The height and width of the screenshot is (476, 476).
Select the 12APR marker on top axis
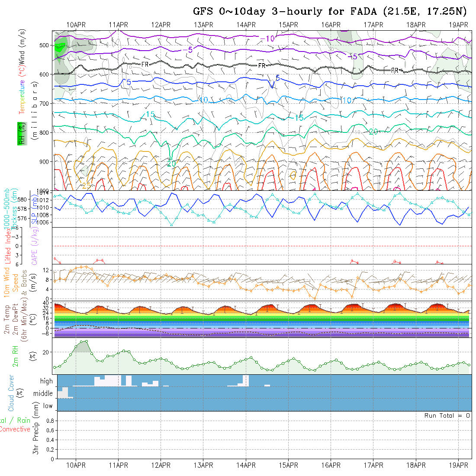(x=161, y=25)
